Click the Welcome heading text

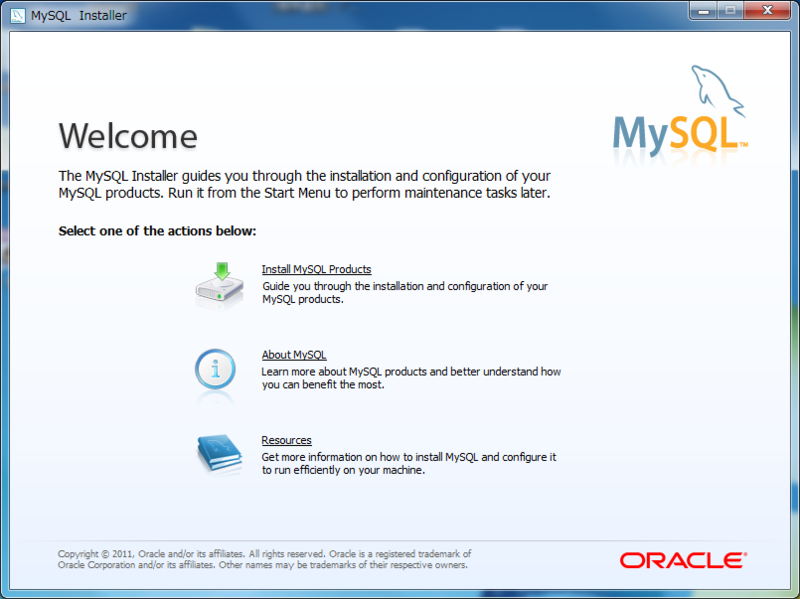point(128,136)
